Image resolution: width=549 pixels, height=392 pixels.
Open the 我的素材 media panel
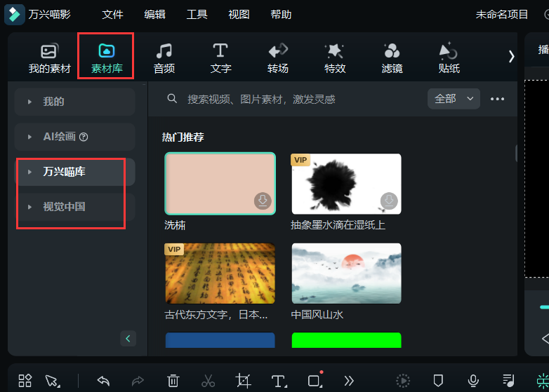tap(49, 58)
